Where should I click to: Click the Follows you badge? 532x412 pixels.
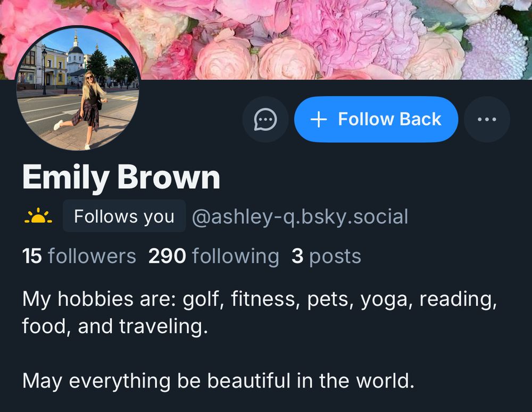tap(124, 216)
